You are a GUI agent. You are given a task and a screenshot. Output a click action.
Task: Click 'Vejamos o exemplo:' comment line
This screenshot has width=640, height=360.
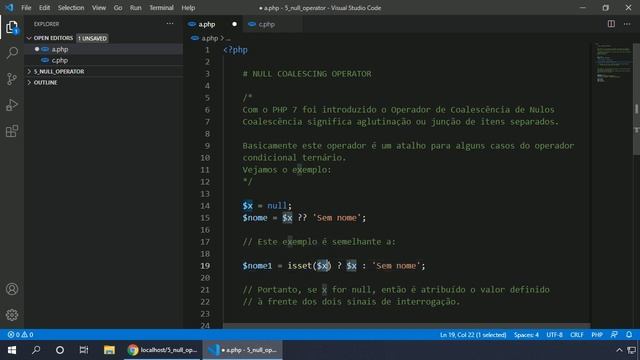(x=287, y=170)
